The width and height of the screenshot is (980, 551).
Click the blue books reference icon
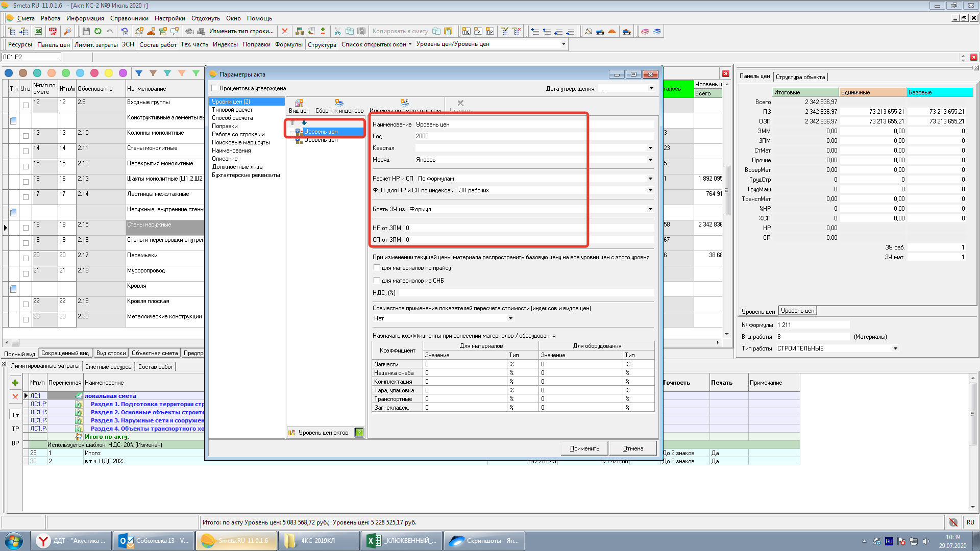click(657, 31)
